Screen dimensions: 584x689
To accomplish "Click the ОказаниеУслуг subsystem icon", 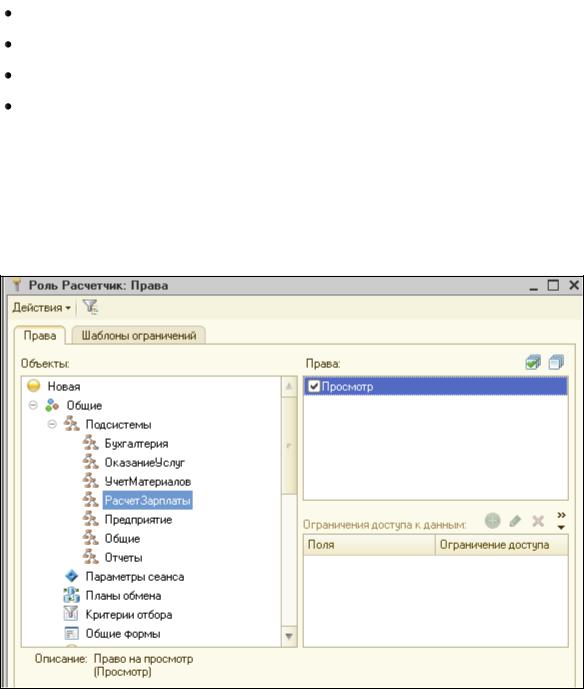I will pos(90,462).
